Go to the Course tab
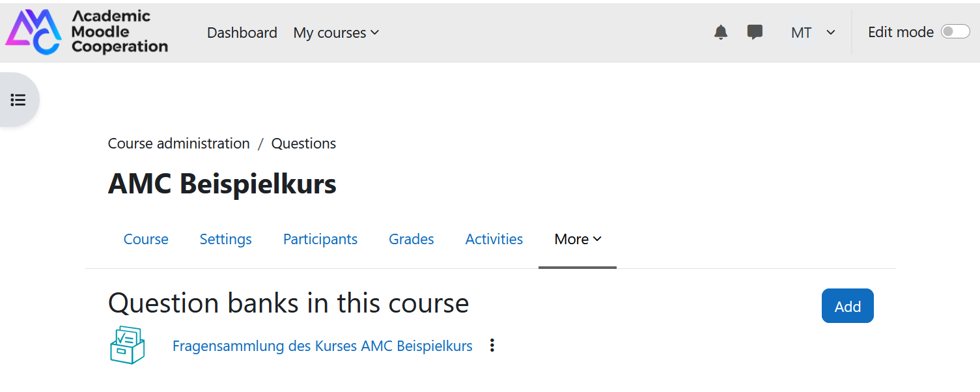 pyautogui.click(x=146, y=239)
